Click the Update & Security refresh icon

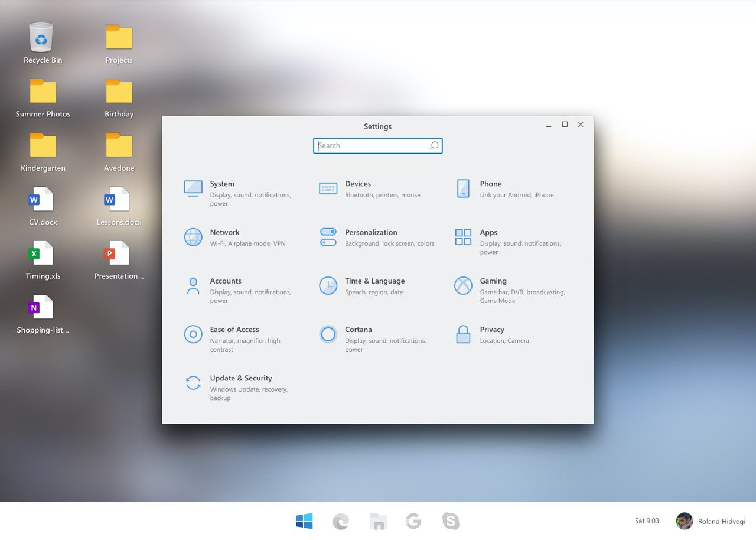[x=193, y=383]
